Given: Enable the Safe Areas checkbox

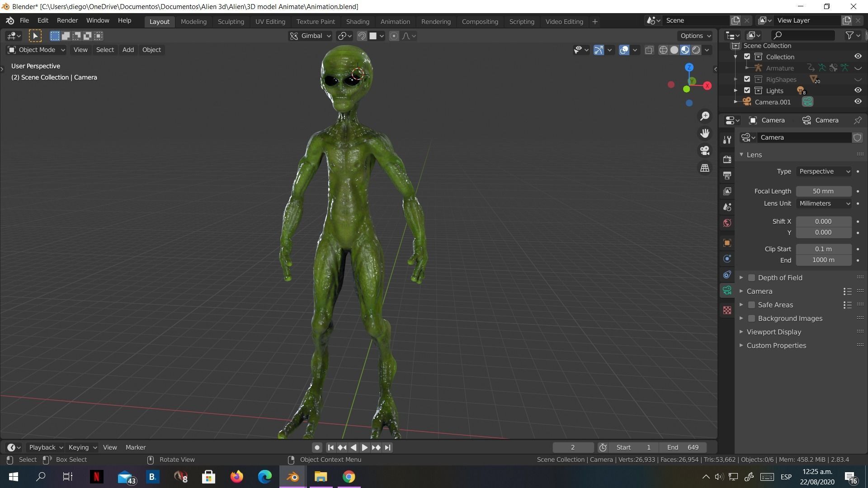Looking at the screenshot, I should click(751, 305).
